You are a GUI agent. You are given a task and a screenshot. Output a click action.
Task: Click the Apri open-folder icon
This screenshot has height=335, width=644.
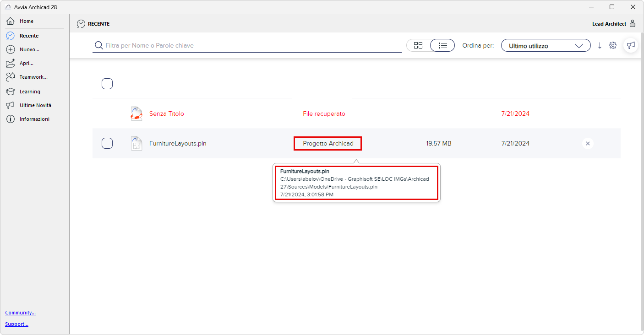[11, 63]
